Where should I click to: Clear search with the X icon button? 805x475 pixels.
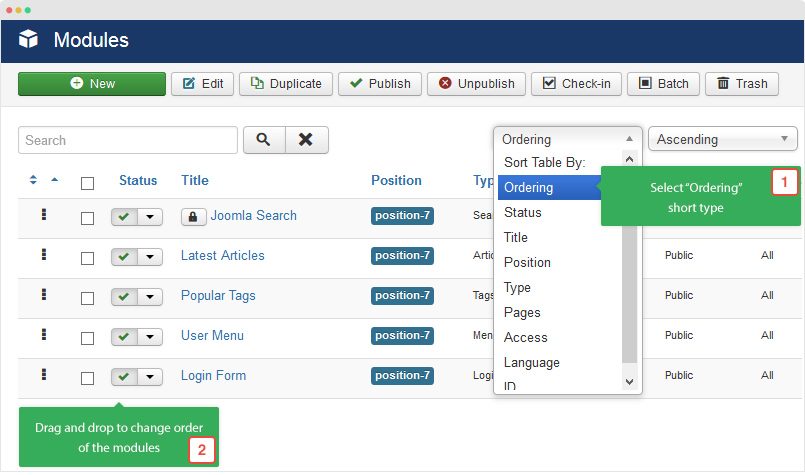click(x=307, y=140)
